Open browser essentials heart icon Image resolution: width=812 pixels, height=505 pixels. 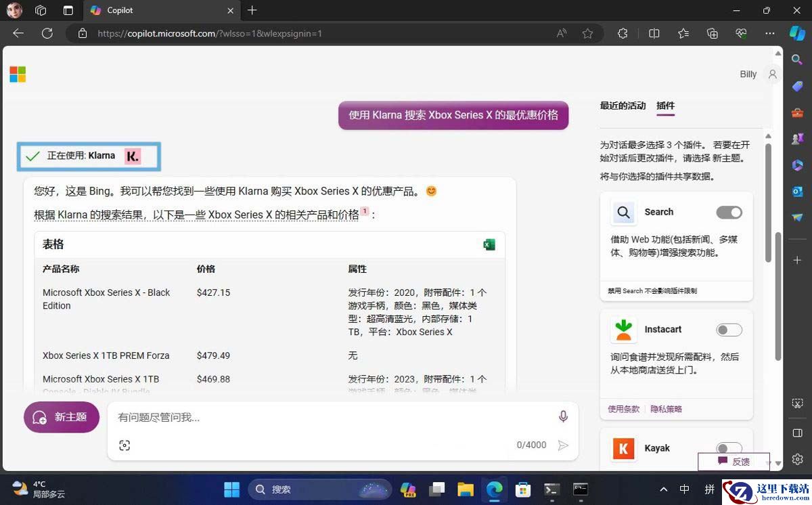(741, 33)
